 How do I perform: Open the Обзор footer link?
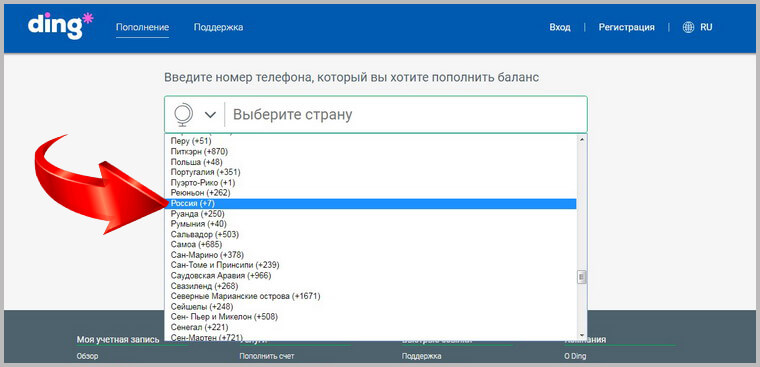(x=87, y=356)
